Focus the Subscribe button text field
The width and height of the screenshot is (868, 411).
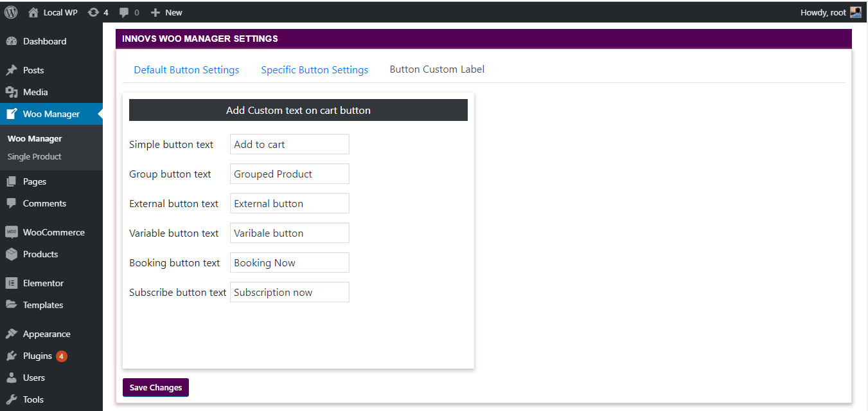coord(290,292)
